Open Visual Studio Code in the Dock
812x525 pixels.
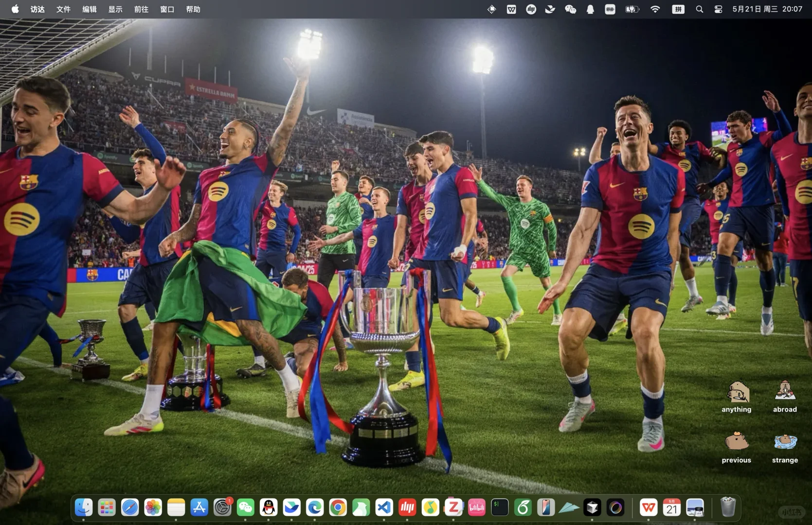(x=384, y=507)
